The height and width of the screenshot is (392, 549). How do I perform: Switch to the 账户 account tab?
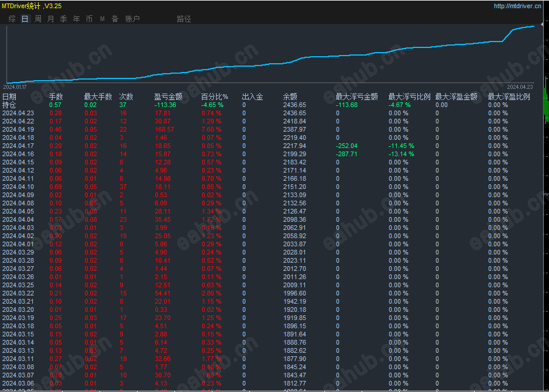tap(132, 19)
